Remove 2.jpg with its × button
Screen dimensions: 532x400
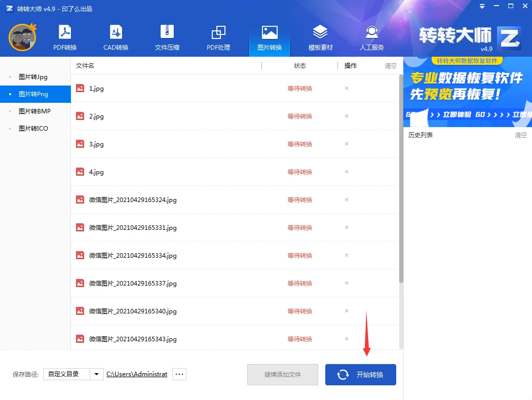tap(346, 116)
